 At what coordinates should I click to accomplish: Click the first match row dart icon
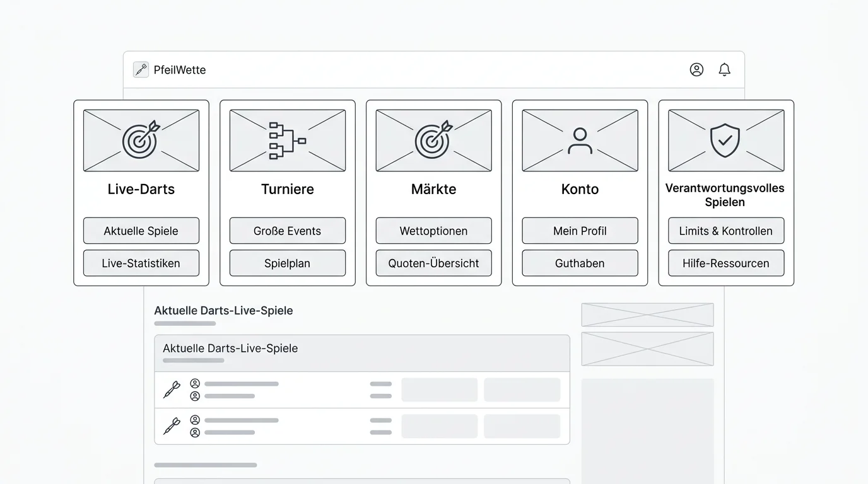172,389
